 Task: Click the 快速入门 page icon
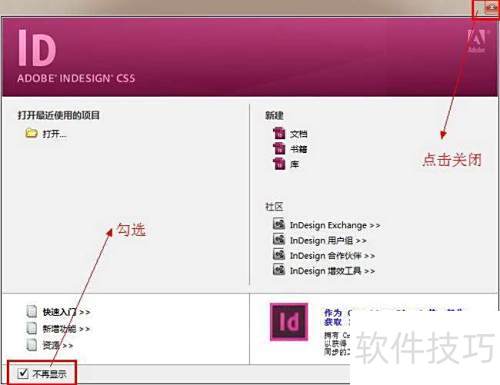point(32,311)
